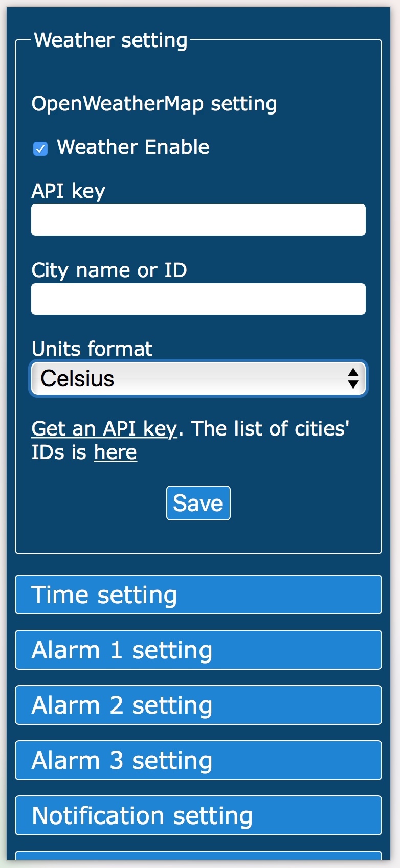The width and height of the screenshot is (400, 868).
Task: Toggle the Weather Enable checkbox
Action: [x=40, y=149]
